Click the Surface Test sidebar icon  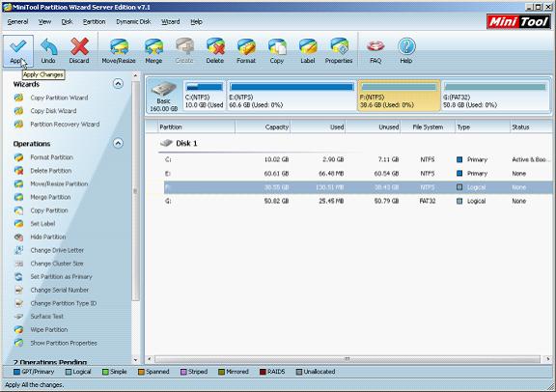click(18, 317)
